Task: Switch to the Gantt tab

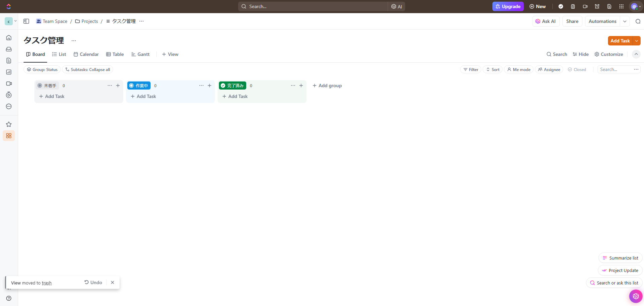Action: 140,54
